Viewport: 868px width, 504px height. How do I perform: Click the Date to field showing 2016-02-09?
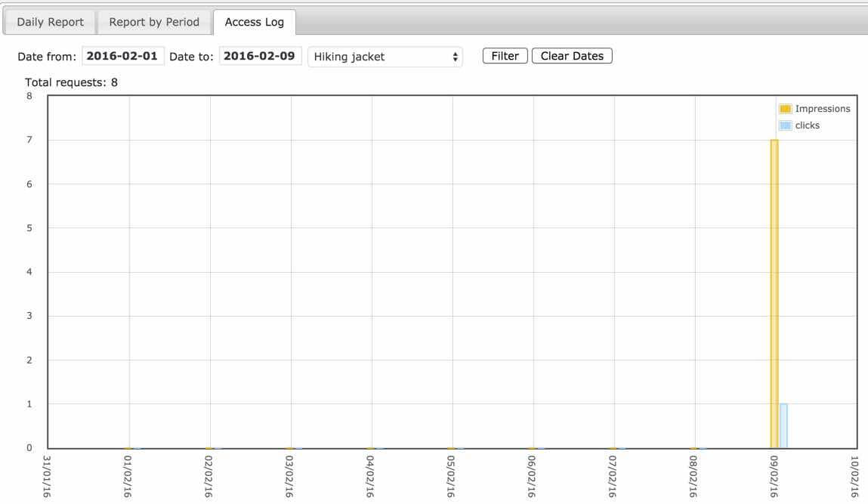coord(261,57)
